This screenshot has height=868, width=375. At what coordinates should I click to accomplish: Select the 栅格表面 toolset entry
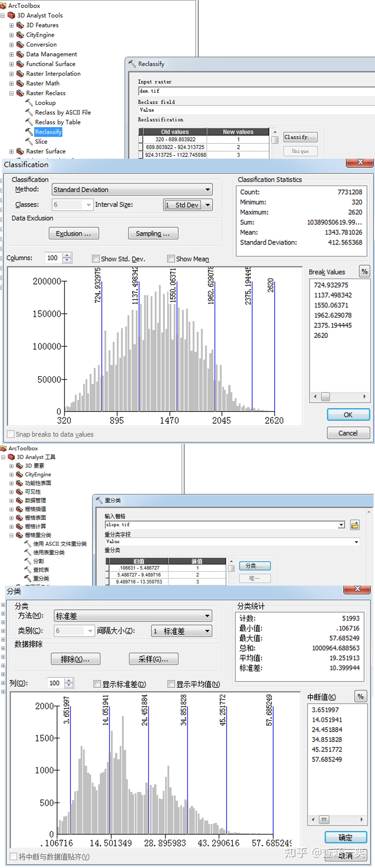point(35,518)
